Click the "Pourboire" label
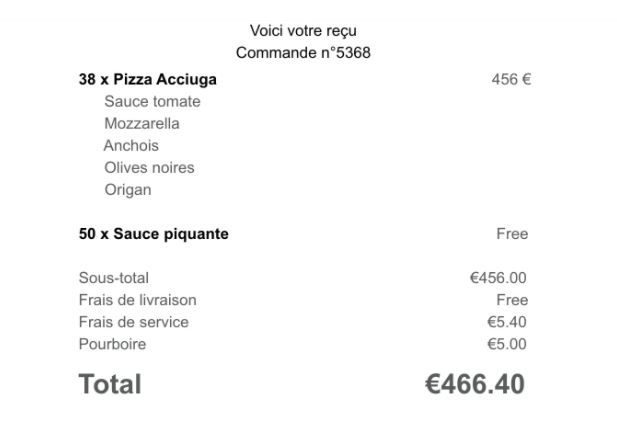Viewport: 617px width, 424px height. coord(112,344)
